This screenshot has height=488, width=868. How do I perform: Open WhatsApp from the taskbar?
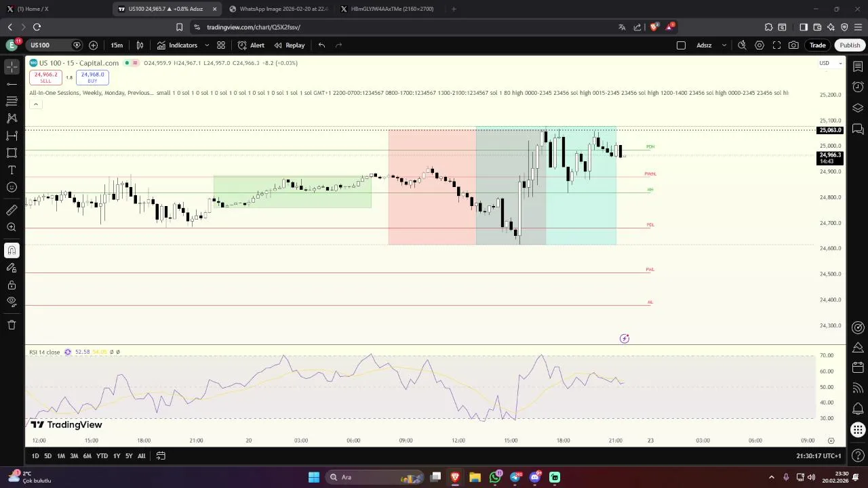[x=495, y=477]
